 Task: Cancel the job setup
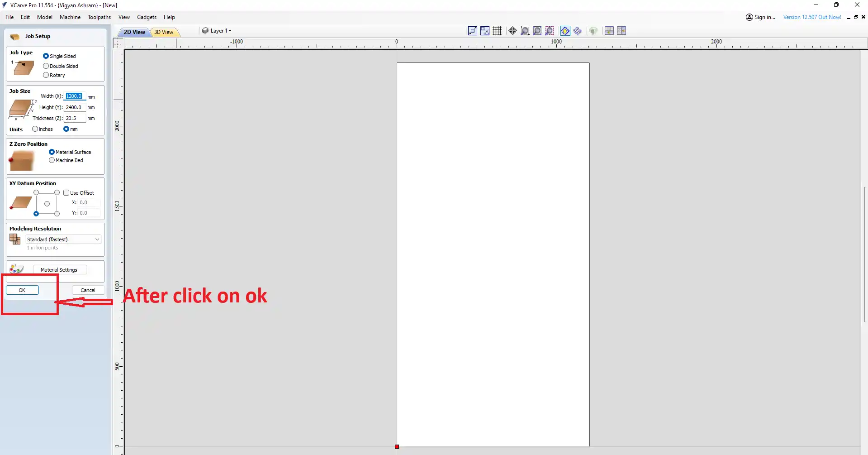pyautogui.click(x=88, y=290)
